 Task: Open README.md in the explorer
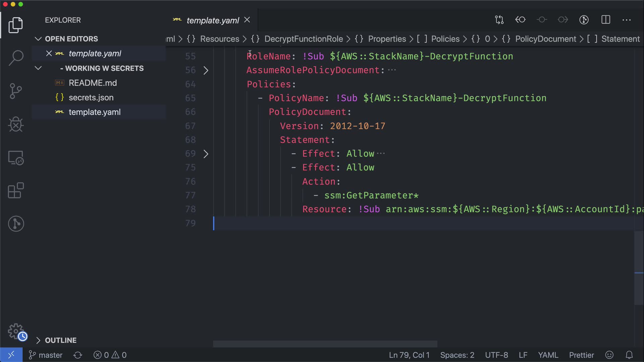(93, 83)
